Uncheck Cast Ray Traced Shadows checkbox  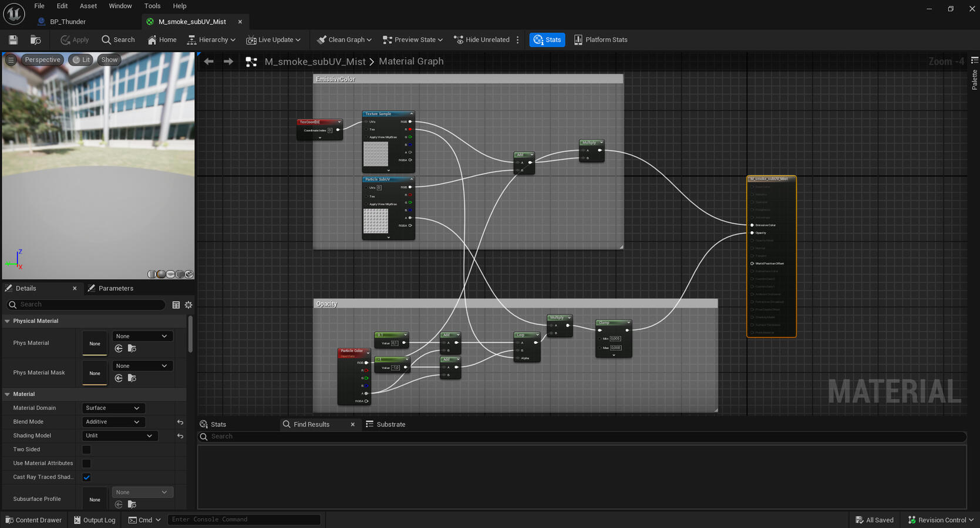[x=86, y=478]
